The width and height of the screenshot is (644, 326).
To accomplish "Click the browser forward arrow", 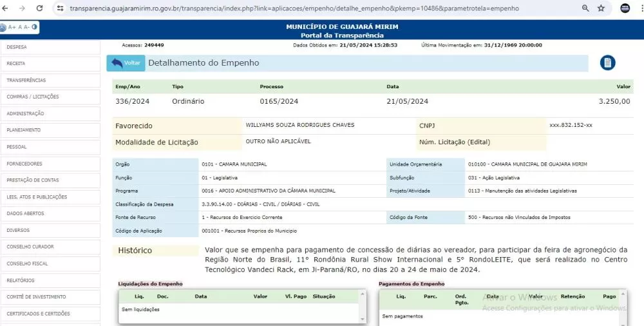I will (x=22, y=8).
